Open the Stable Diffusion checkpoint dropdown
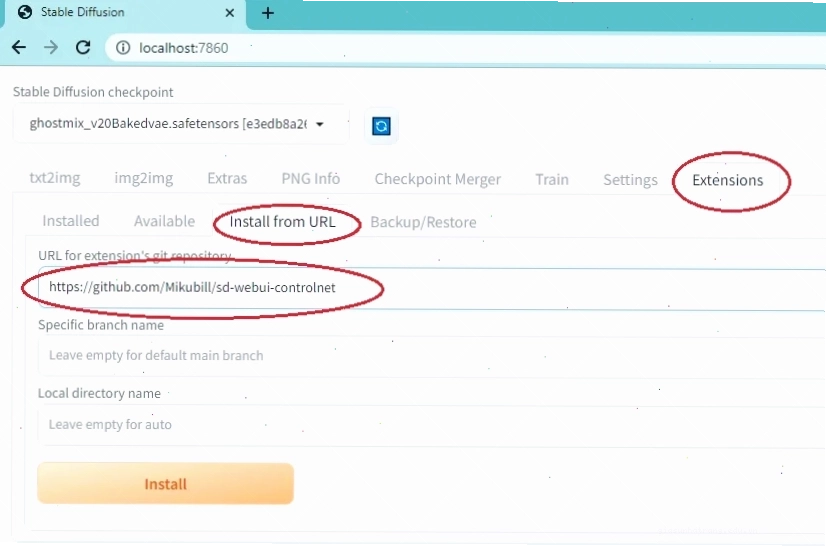 point(181,124)
